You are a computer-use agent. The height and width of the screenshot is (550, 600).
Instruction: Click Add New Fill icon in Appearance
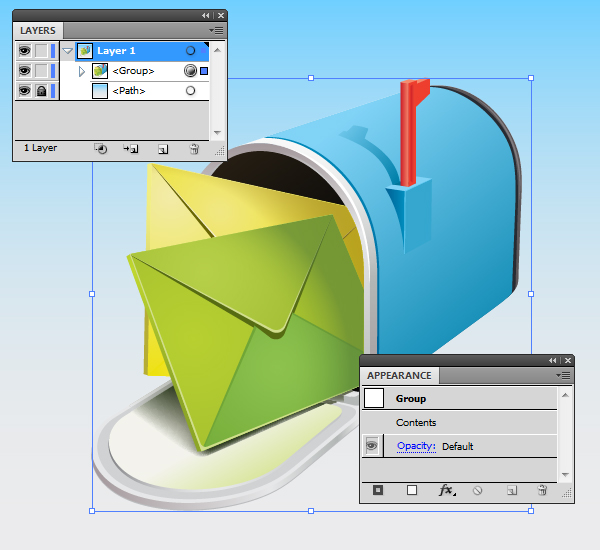[x=411, y=490]
